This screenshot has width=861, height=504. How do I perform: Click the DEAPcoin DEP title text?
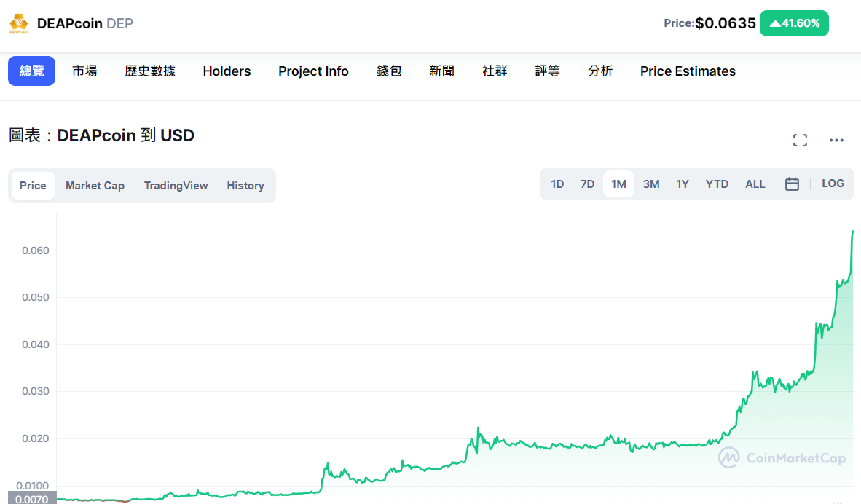(85, 23)
